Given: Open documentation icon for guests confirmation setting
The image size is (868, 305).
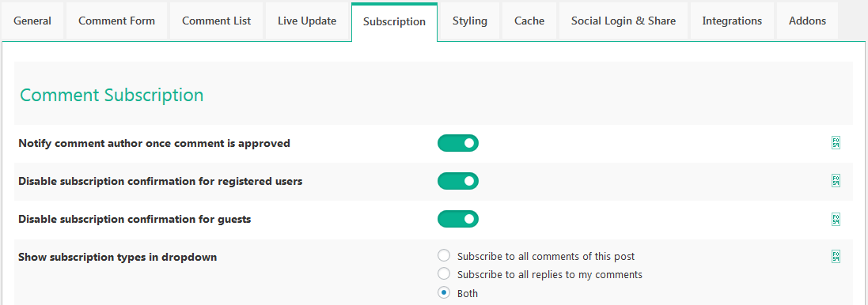Looking at the screenshot, I should [836, 219].
